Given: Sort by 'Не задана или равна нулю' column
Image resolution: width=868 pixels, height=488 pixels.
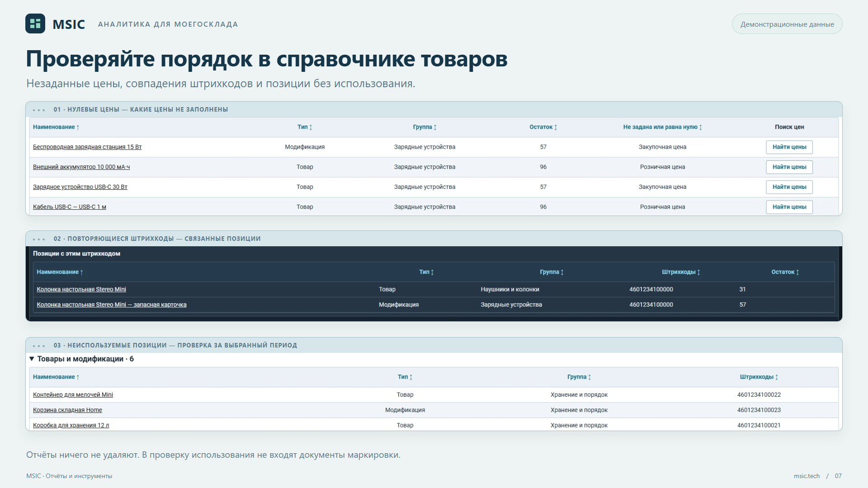Looking at the screenshot, I should pos(662,127).
